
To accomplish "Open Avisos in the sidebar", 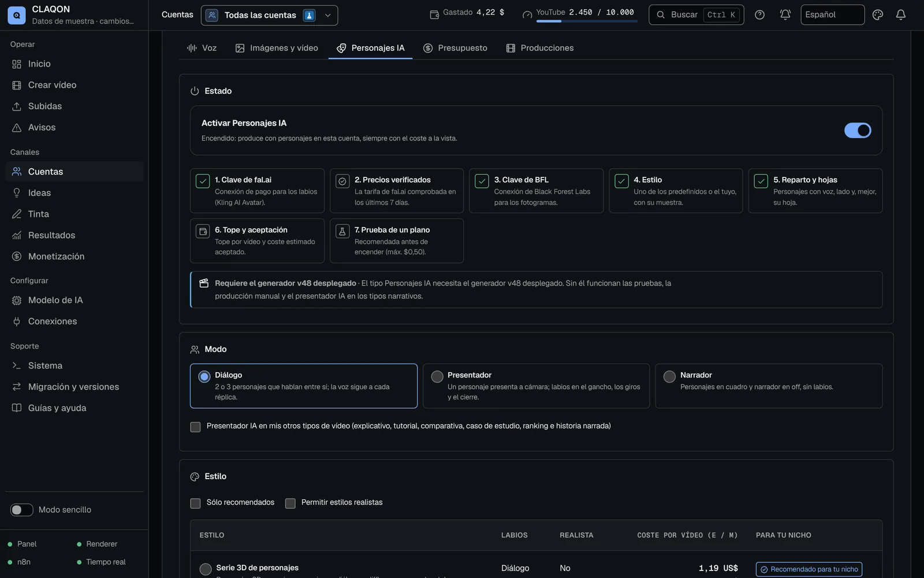I will click(74, 128).
